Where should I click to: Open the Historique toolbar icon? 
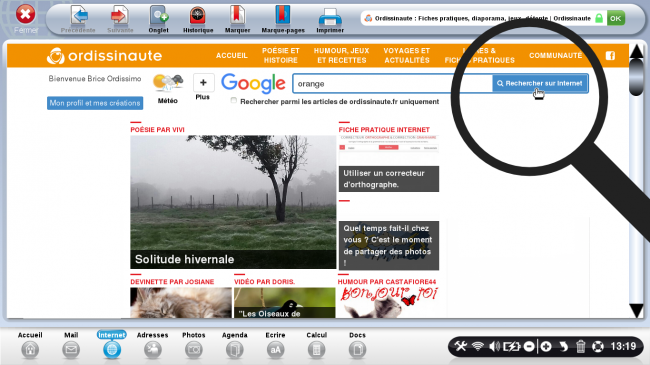[x=198, y=16]
